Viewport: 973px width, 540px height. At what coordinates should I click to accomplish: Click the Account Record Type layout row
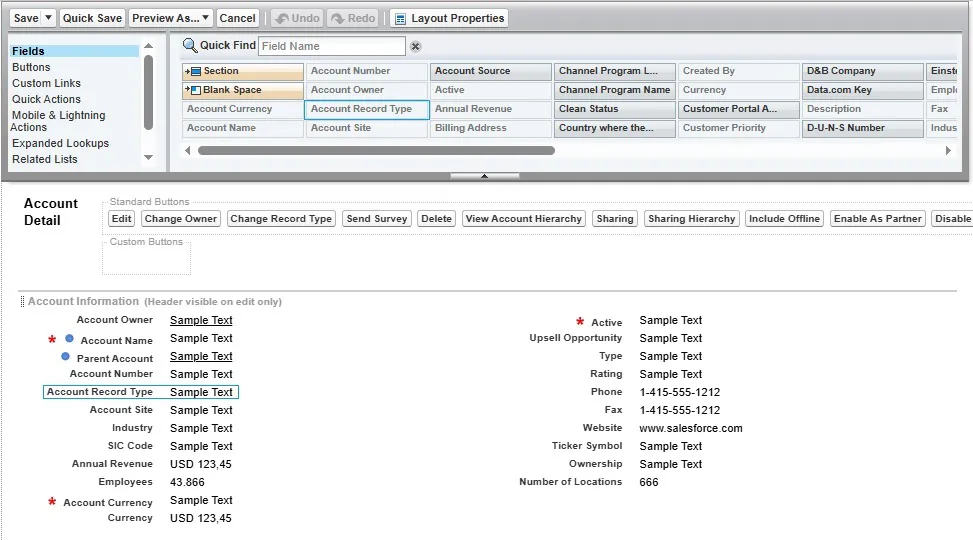tap(141, 392)
